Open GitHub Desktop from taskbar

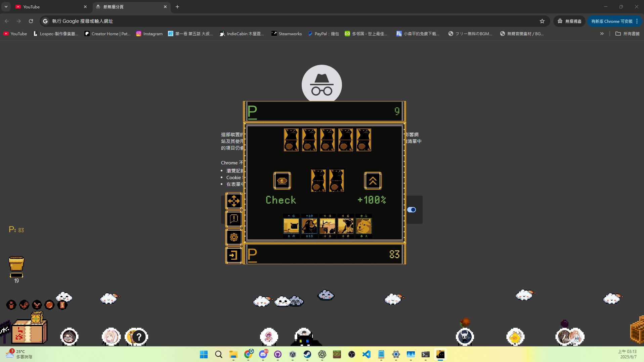tap(278, 354)
